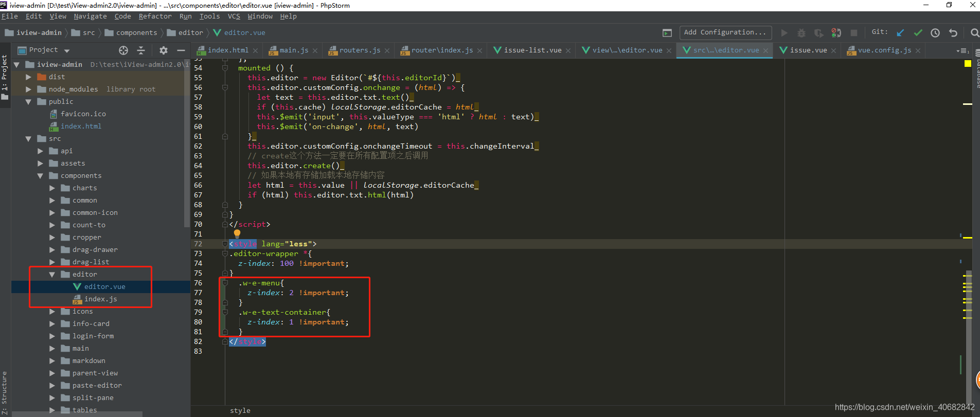Screen dimensions: 980x417
Task: Fold the .w-e-menu rule at line 76
Action: (x=225, y=283)
